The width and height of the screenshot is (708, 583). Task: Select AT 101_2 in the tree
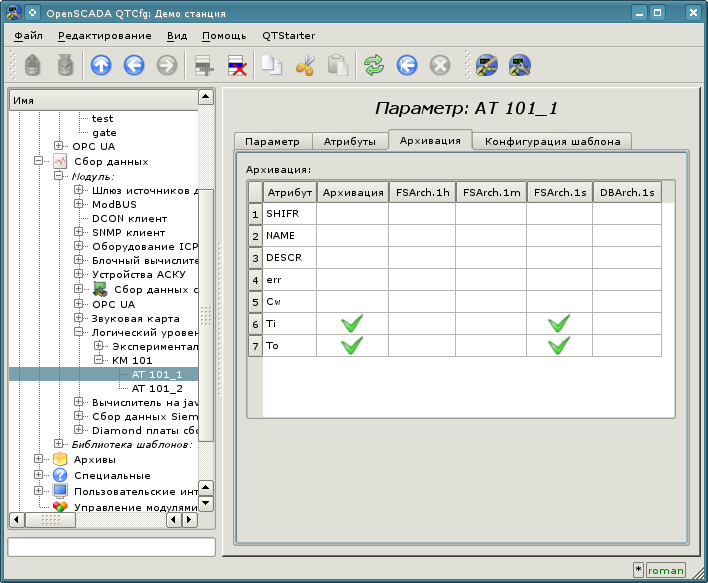tap(157, 388)
